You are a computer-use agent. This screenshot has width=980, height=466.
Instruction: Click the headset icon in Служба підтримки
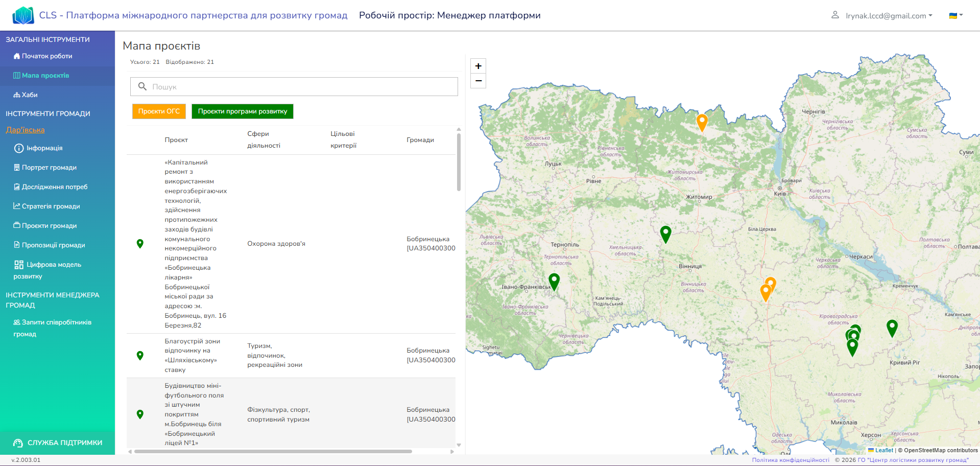click(x=18, y=443)
